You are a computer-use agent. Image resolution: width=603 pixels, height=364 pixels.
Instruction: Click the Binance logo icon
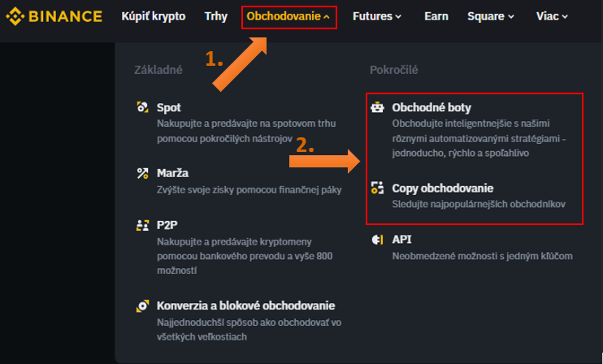click(16, 16)
